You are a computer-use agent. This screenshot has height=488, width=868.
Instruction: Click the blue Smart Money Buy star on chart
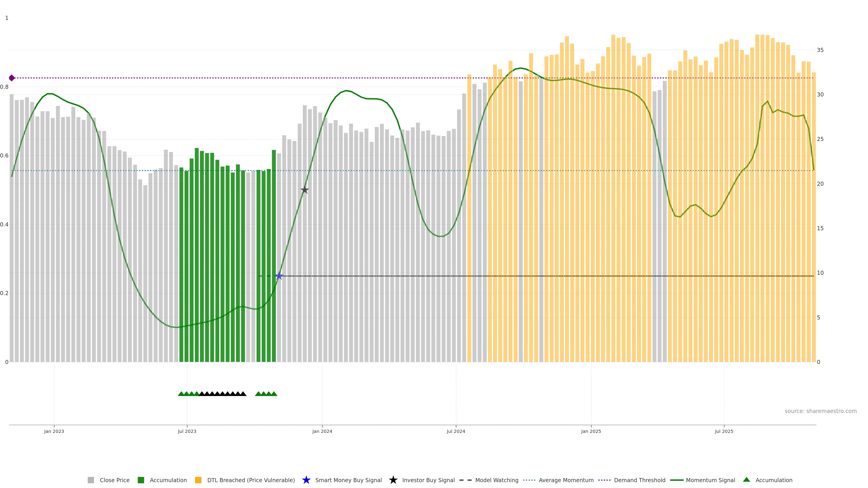[x=279, y=276]
